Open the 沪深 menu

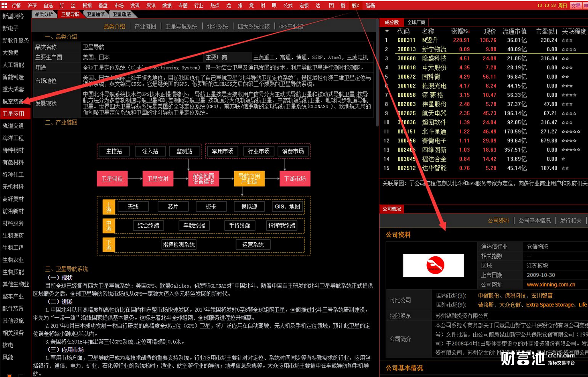(32, 6)
